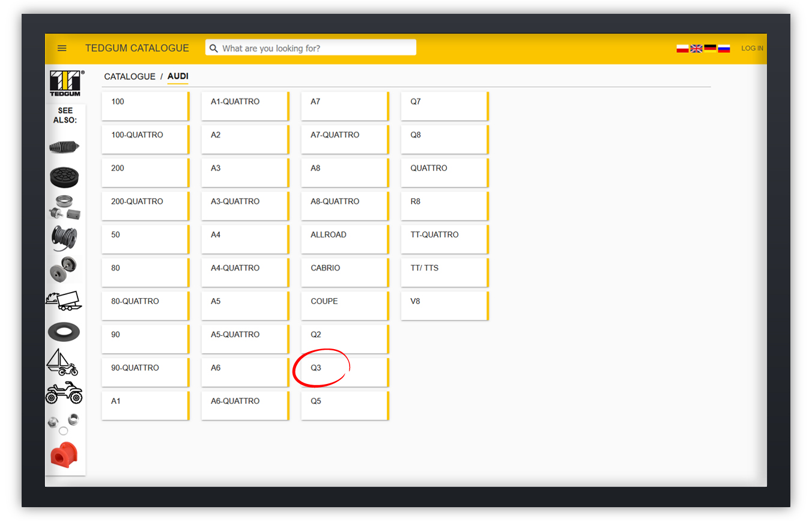Open the A1-QUATTRO model card
Image resolution: width=812 pixels, height=521 pixels.
[x=245, y=106]
